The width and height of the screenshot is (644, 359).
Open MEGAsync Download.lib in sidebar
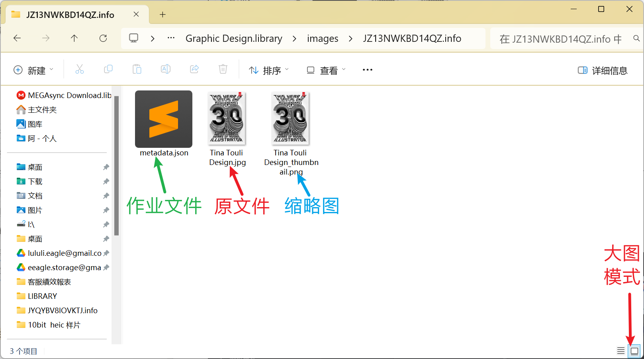click(x=64, y=95)
